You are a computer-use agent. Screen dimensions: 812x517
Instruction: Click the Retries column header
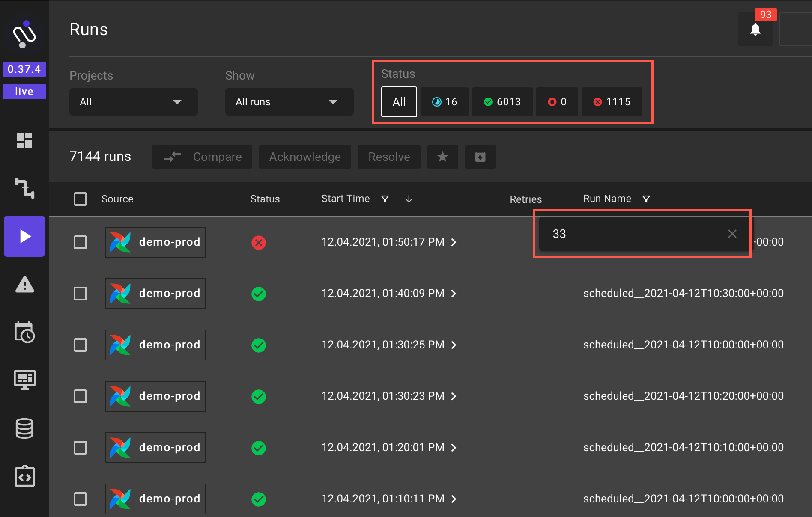pos(526,199)
